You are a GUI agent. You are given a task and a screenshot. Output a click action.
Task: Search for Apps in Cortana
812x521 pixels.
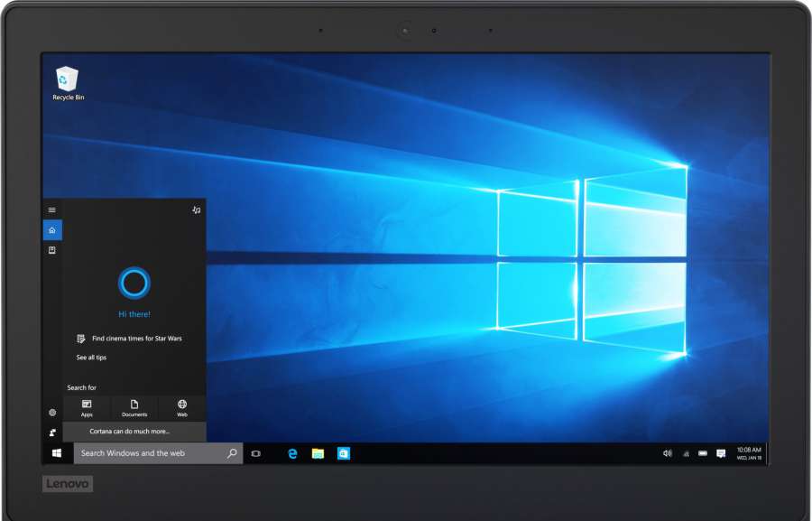87,408
